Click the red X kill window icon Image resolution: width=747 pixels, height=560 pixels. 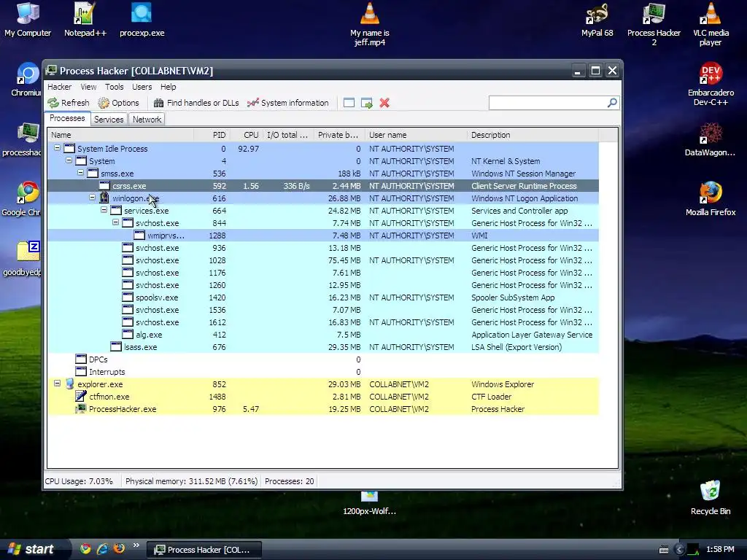pyautogui.click(x=384, y=103)
